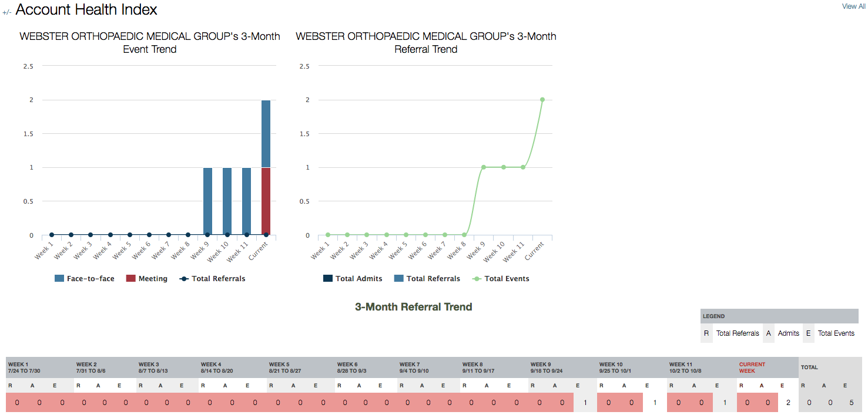
Task: Click the 'WEEK 4 8/14 TO 8/20' column header
Action: (233, 367)
